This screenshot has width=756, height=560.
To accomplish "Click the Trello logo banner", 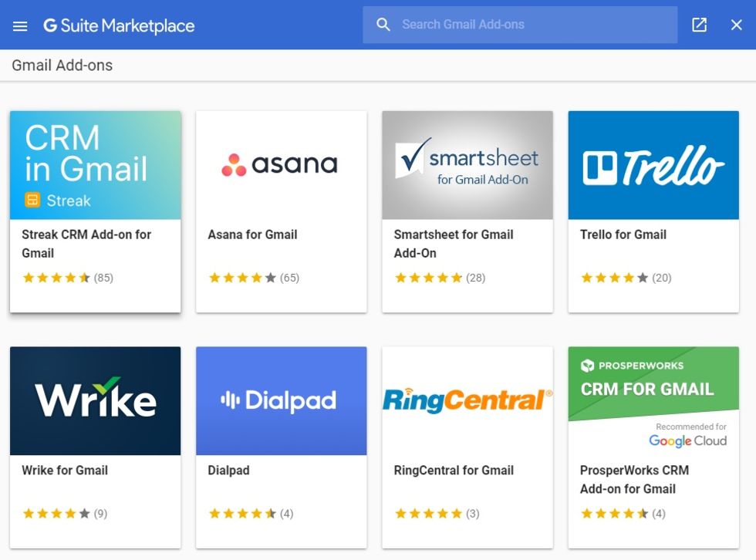I will [x=653, y=165].
